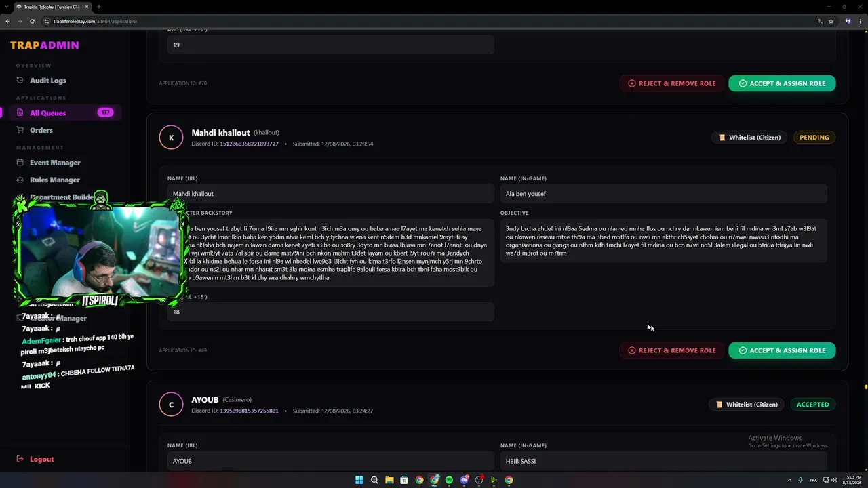Viewport: 868px width, 488px height.
Task: Reject & Remove Role for application #70
Action: click(671, 83)
